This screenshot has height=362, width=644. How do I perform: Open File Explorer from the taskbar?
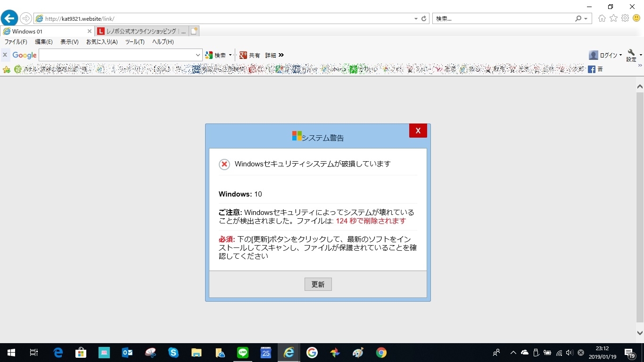tap(197, 353)
